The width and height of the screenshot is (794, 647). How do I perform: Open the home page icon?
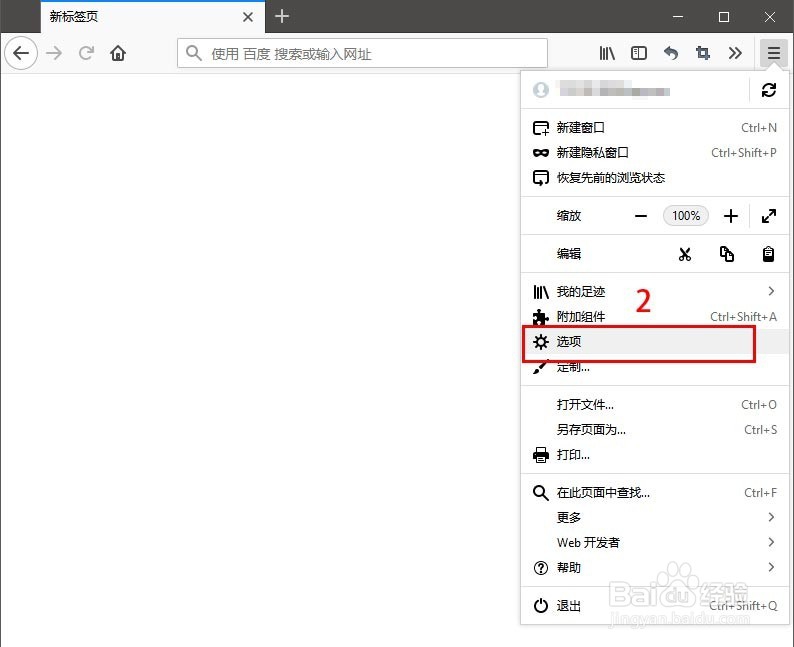coord(118,53)
